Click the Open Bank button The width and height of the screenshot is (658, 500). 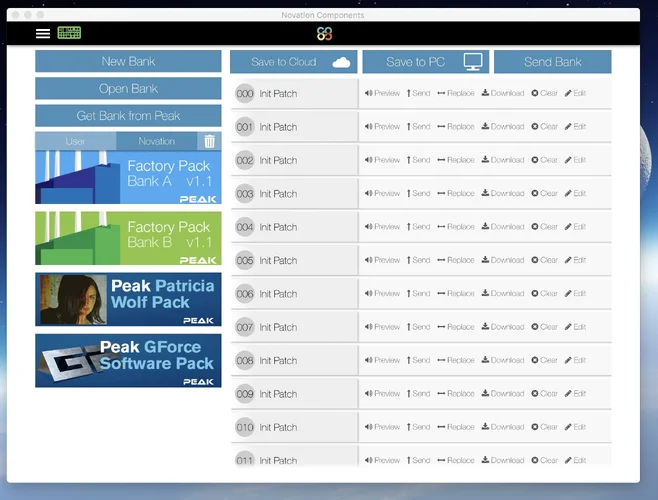128,89
